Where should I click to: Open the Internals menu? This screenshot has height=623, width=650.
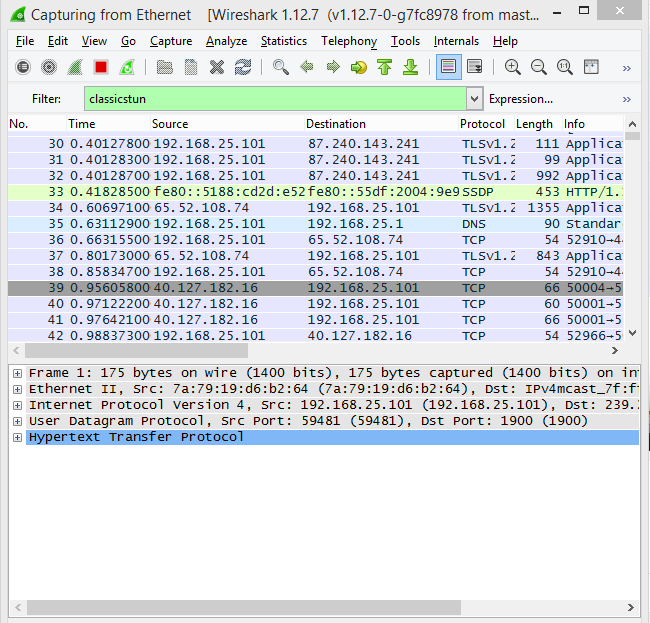click(x=456, y=41)
